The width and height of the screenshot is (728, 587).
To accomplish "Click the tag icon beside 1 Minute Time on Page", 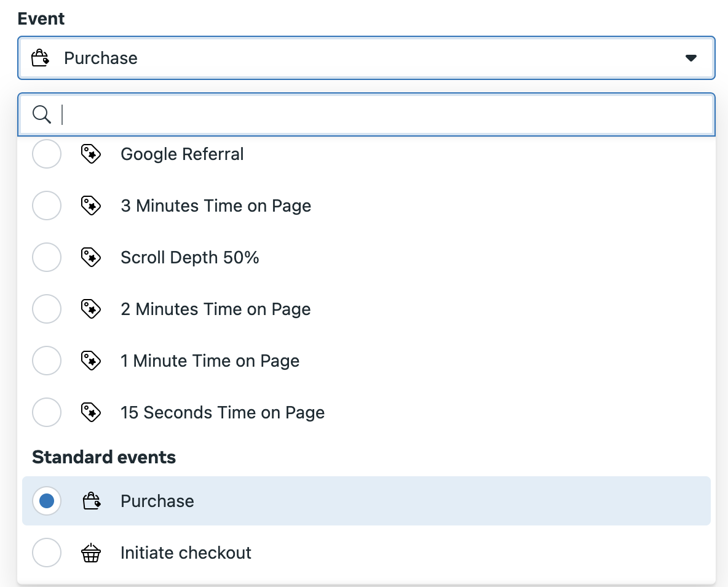I will pyautogui.click(x=91, y=360).
